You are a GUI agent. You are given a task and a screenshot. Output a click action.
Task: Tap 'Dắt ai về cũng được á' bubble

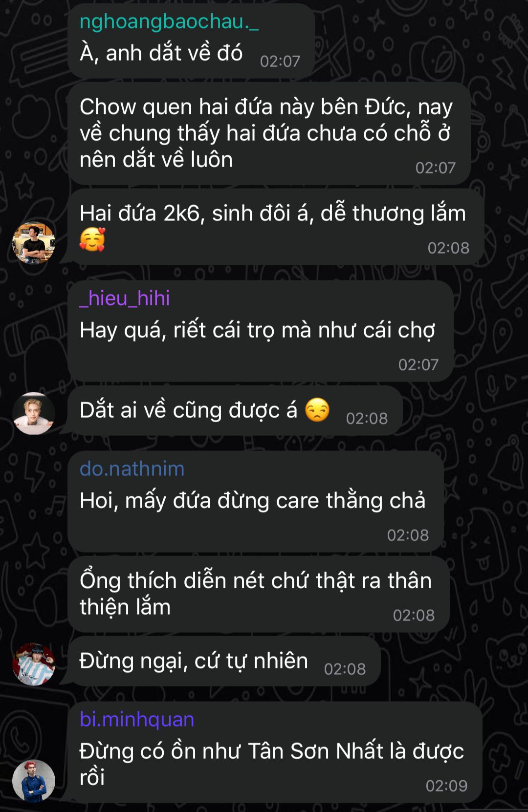(235, 410)
